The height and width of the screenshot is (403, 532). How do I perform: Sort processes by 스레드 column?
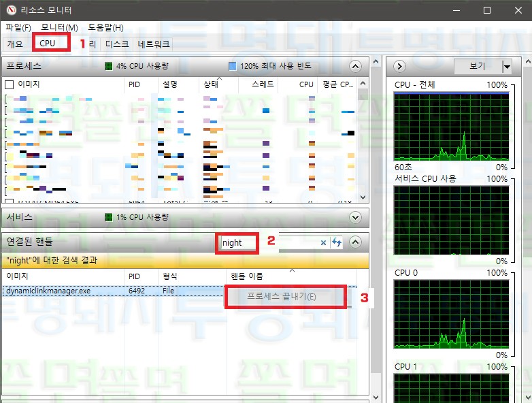pos(258,84)
